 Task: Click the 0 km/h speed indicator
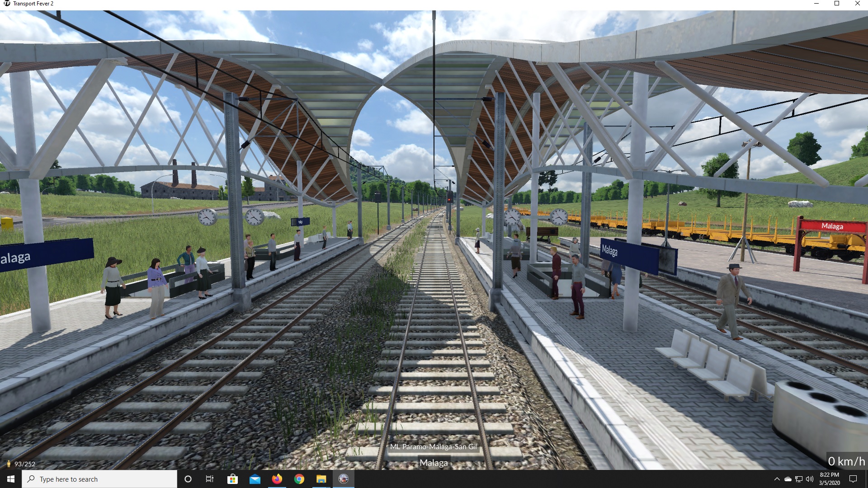pyautogui.click(x=847, y=461)
